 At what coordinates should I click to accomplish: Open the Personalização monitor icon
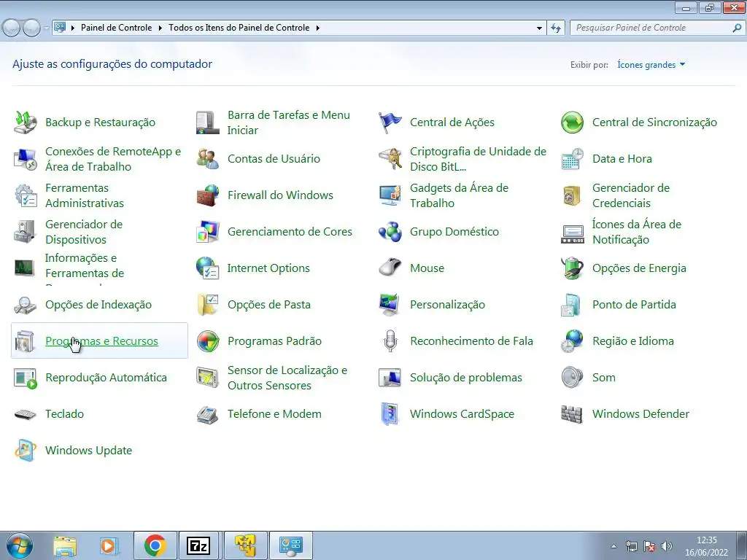(390, 305)
